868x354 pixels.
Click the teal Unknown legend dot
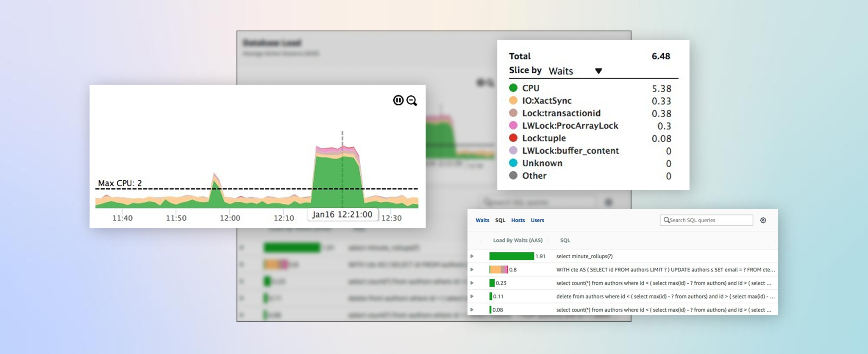[513, 163]
